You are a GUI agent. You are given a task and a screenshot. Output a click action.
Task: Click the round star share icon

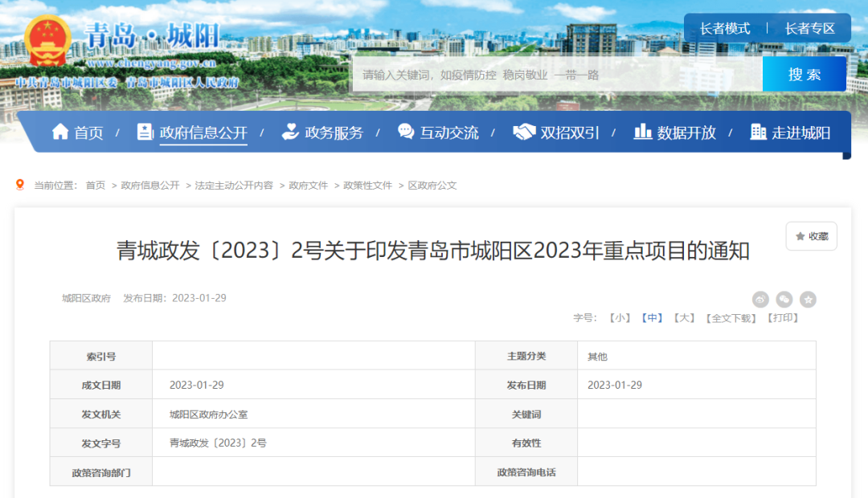click(809, 300)
